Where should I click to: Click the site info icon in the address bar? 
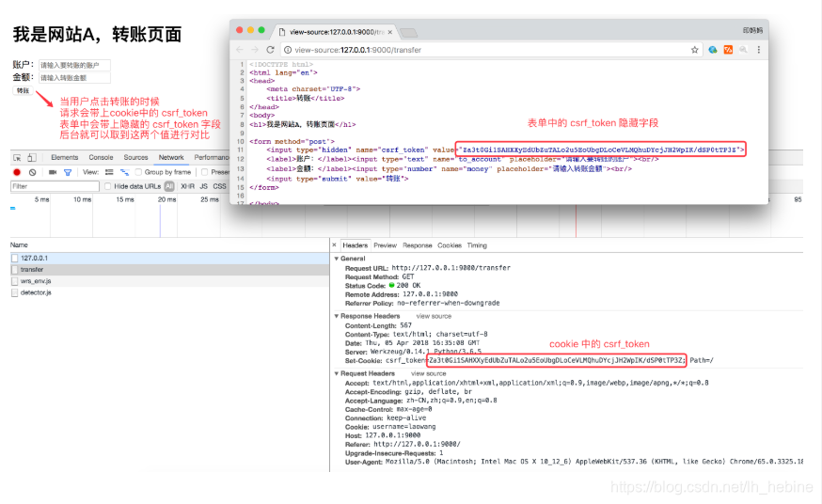pyautogui.click(x=287, y=50)
